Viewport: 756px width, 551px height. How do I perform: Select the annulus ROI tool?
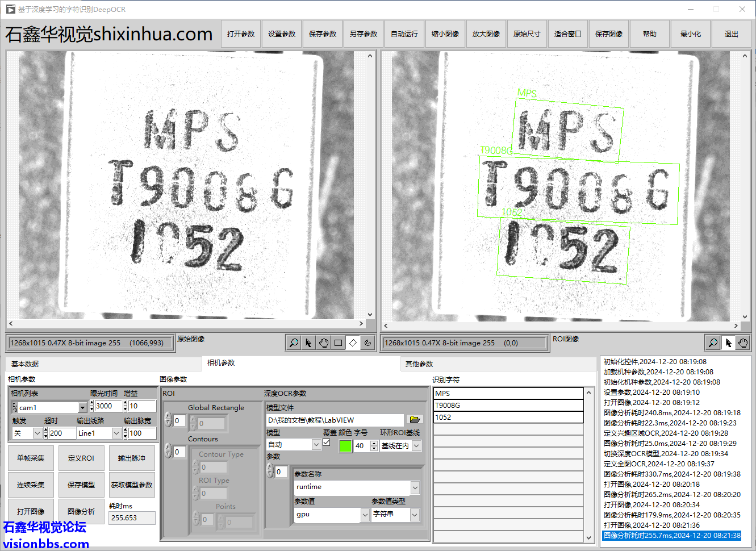coord(367,343)
